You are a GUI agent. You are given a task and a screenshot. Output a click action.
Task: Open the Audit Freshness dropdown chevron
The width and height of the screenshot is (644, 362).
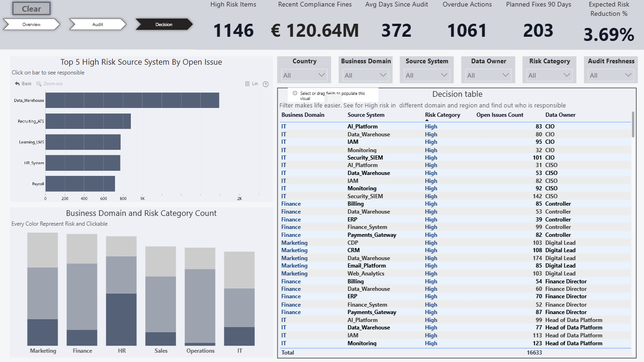pos(628,75)
